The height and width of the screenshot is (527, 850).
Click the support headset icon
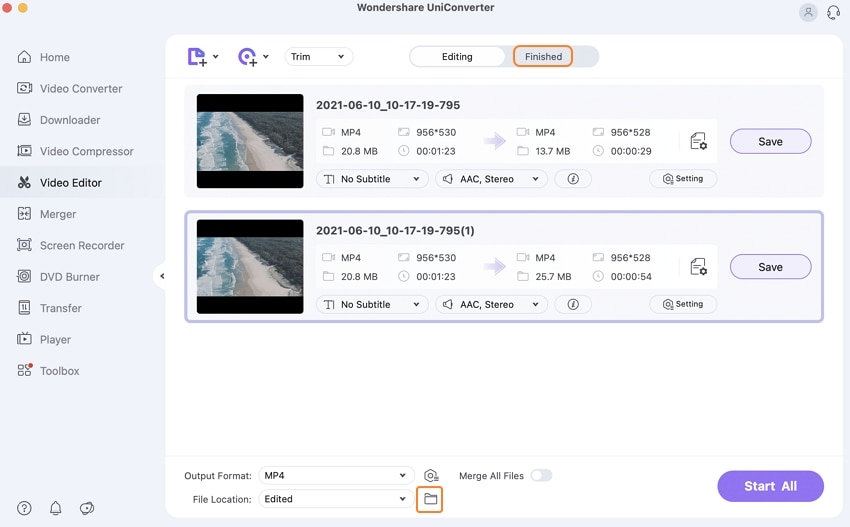point(833,12)
